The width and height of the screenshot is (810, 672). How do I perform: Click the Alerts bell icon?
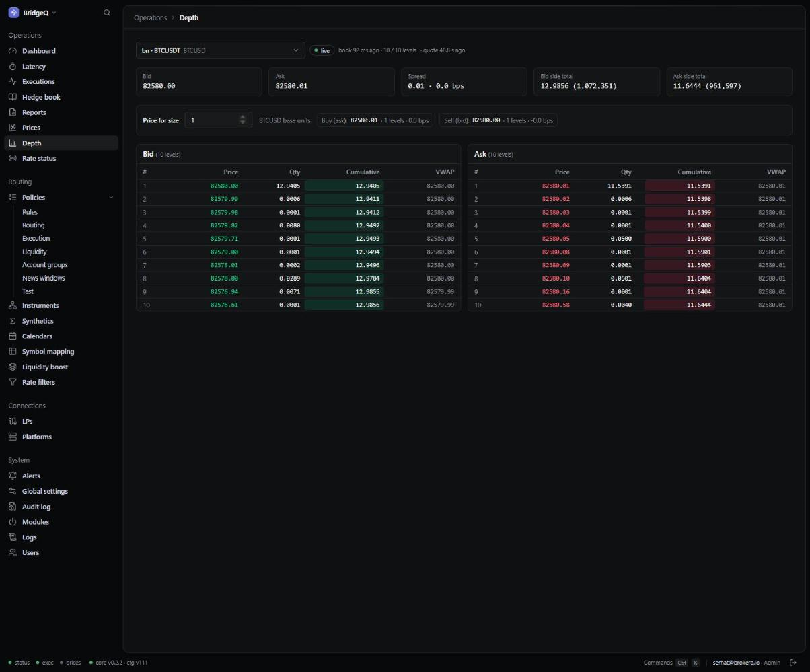13,476
